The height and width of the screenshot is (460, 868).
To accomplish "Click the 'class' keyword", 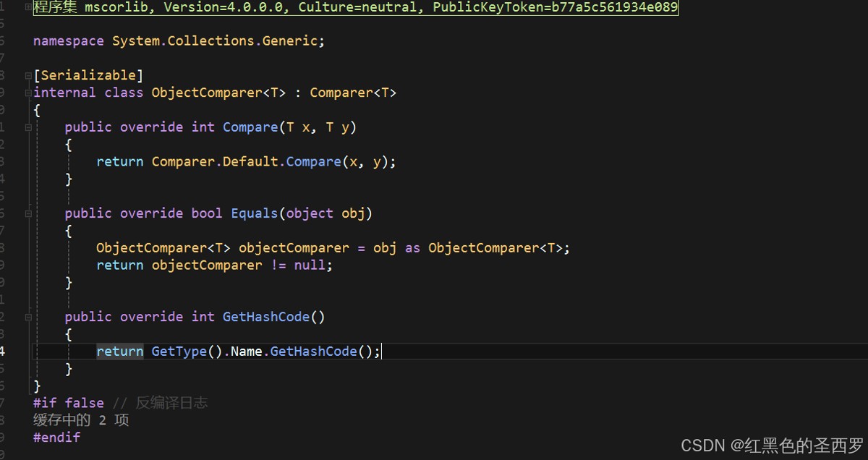I will click(x=124, y=93).
